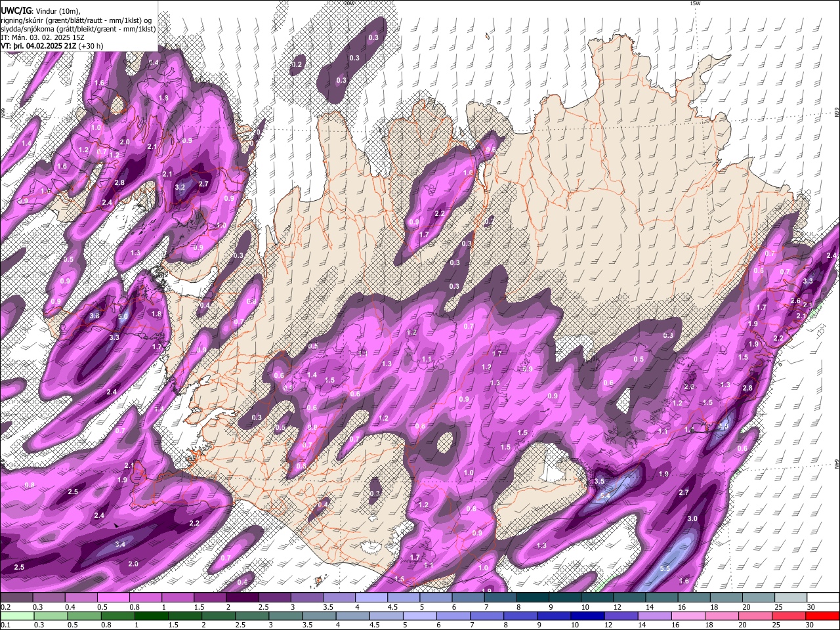Screen dimensions: 840x630
Task: Click the darkest purple swatch above label 2 in the upper legend
Action: point(242,598)
